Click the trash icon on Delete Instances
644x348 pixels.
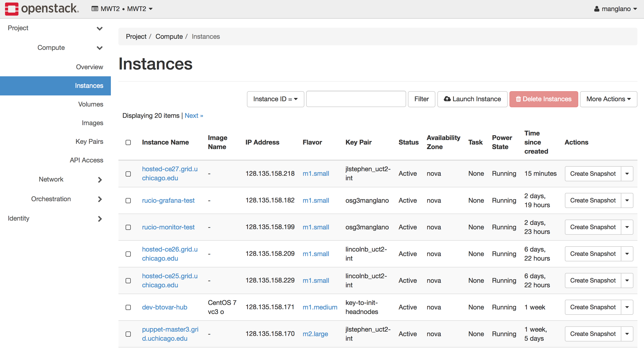518,99
